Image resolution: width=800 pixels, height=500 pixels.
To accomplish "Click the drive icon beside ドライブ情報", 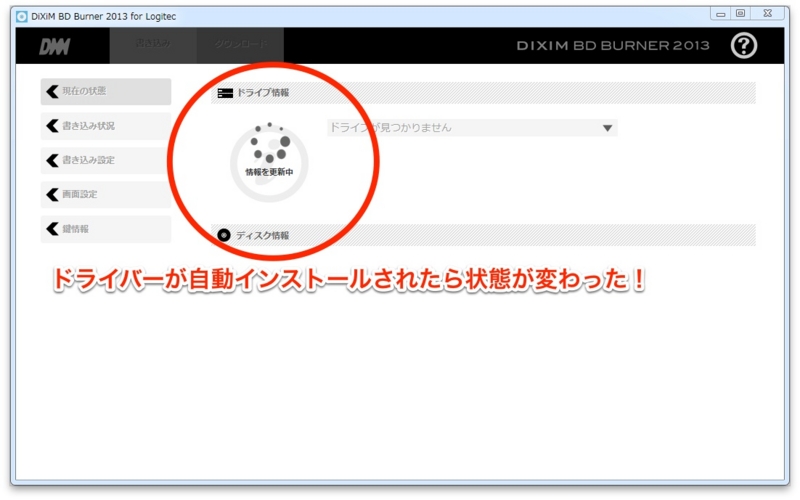I will 225,93.
